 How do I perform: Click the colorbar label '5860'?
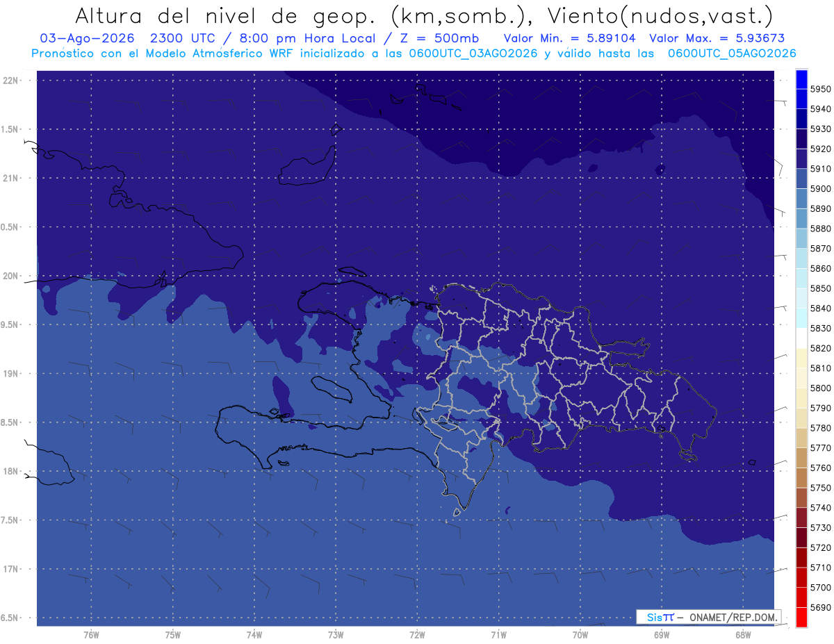(821, 268)
